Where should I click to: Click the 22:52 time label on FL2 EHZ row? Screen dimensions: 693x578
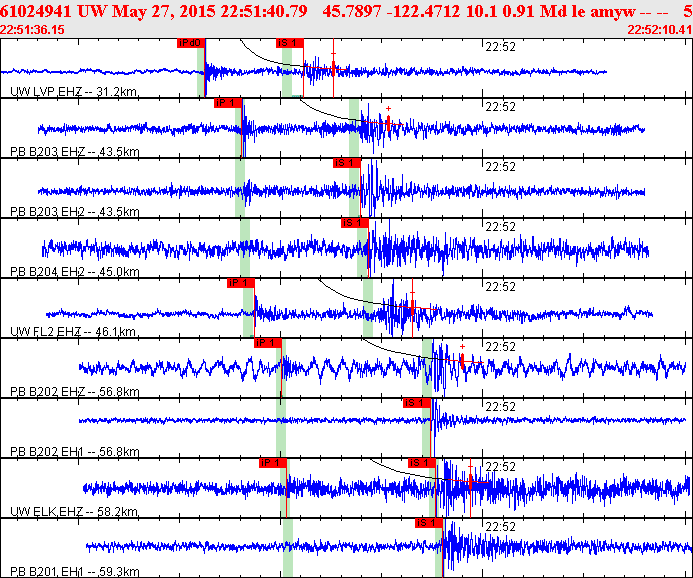click(500, 287)
